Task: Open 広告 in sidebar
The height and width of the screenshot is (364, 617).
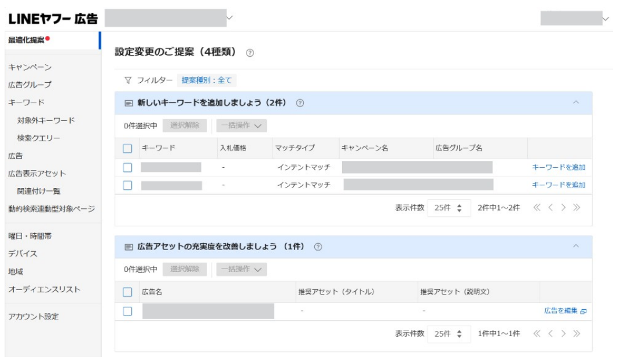Action: point(16,156)
